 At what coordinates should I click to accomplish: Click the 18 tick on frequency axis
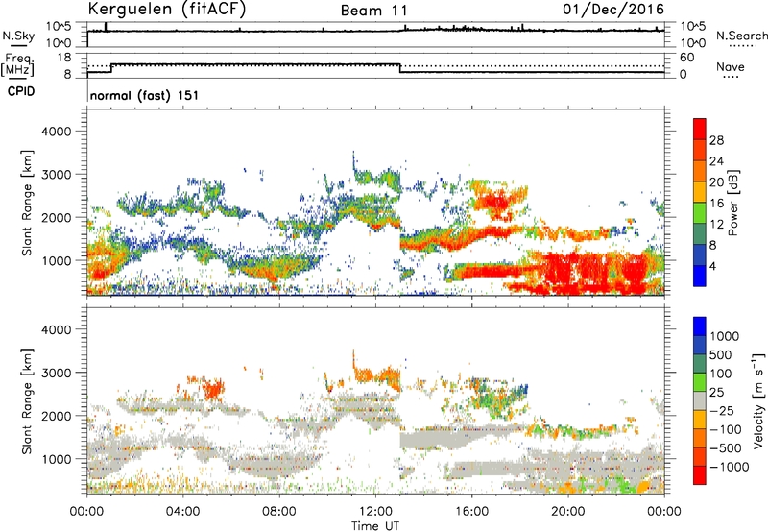point(64,58)
